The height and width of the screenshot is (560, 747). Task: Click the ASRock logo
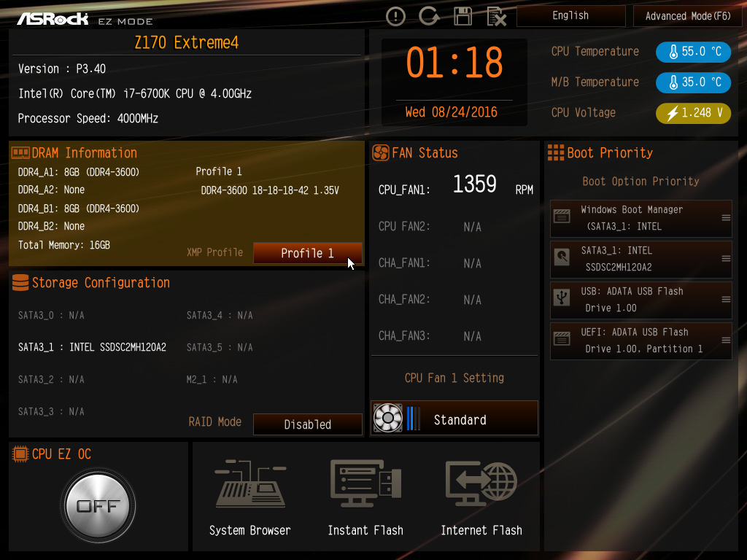[53, 18]
